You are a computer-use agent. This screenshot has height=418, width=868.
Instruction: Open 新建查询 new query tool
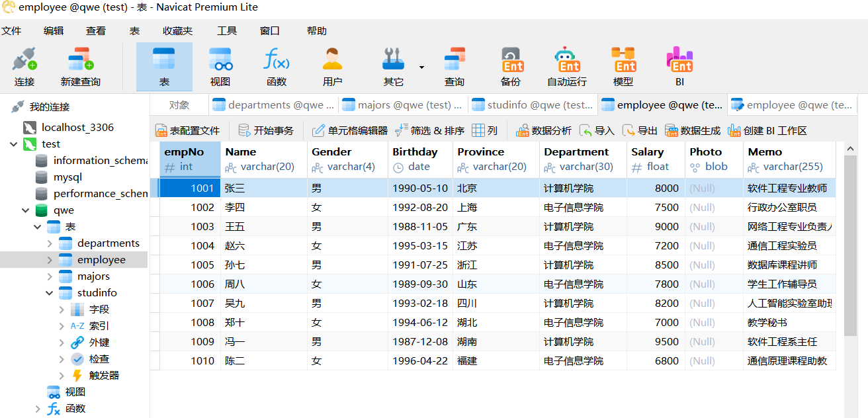[x=81, y=67]
